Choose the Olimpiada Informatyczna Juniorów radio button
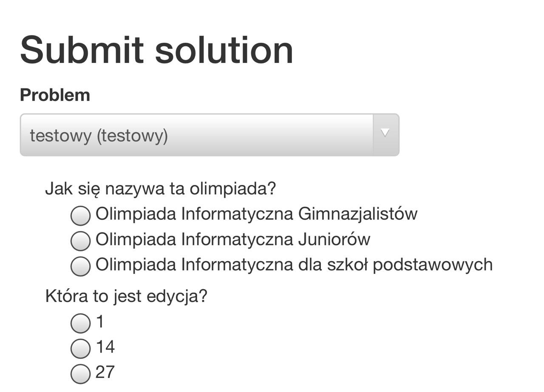544x392 pixels. [x=80, y=241]
